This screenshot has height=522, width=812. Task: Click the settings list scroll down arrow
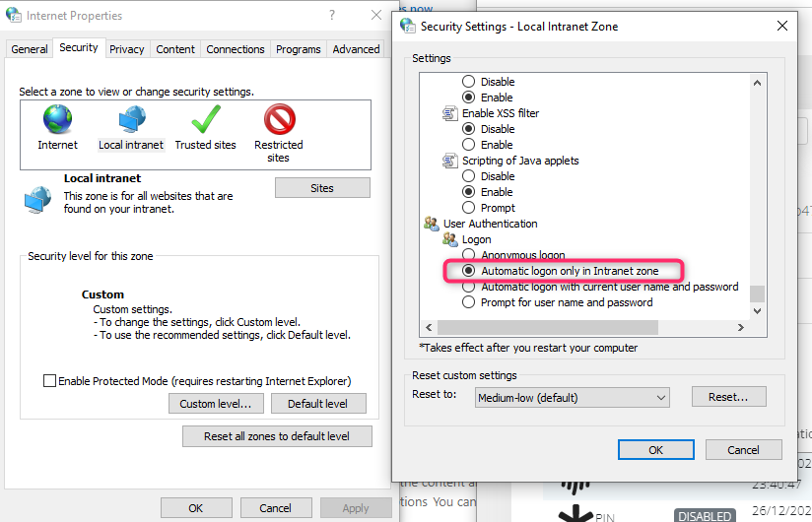(x=757, y=311)
